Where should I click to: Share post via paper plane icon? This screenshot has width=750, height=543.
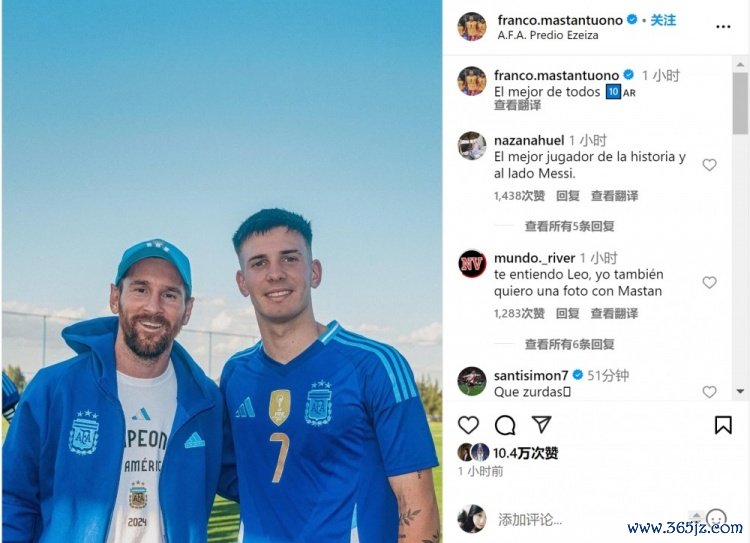tap(541, 424)
